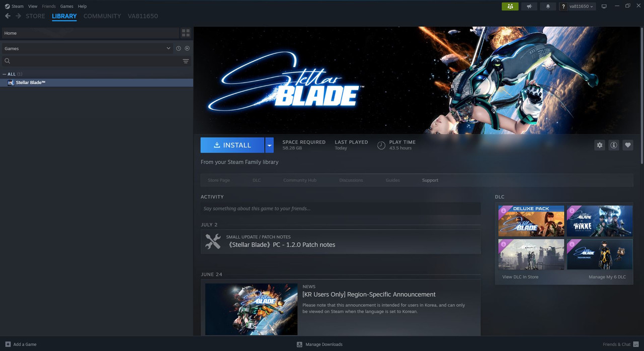
Task: Click the Steam logo menu
Action: (14, 6)
